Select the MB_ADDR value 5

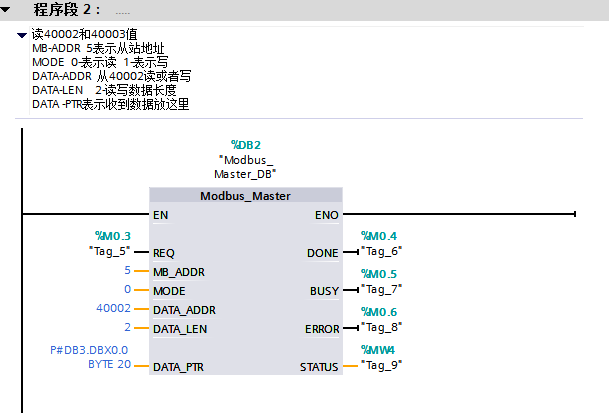pyautogui.click(x=127, y=271)
